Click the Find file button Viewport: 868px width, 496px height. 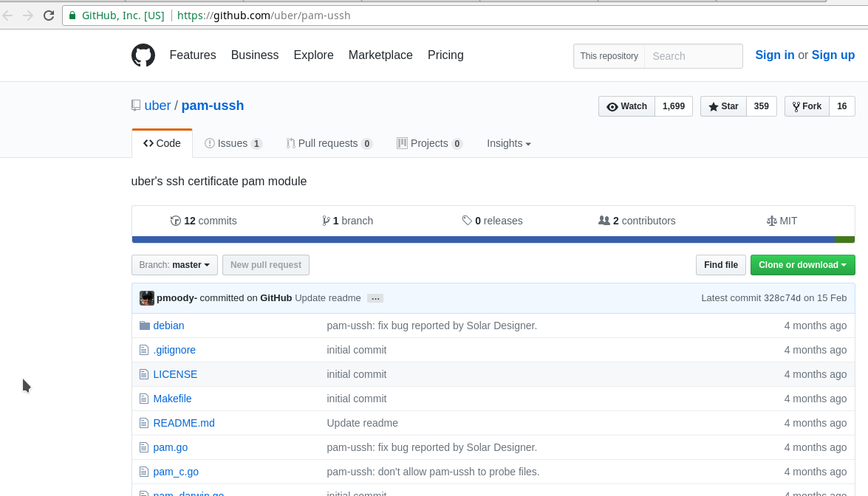pyautogui.click(x=721, y=265)
